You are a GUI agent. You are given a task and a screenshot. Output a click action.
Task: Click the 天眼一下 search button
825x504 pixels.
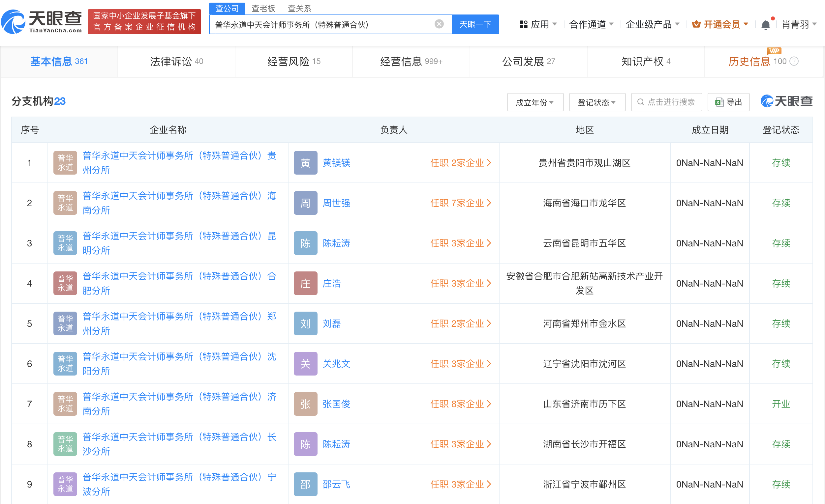coord(475,24)
